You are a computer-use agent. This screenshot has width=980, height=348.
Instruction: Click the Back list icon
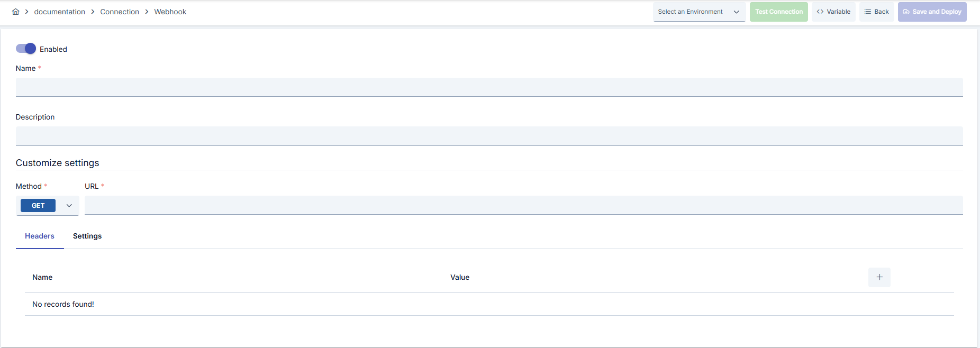click(868, 12)
